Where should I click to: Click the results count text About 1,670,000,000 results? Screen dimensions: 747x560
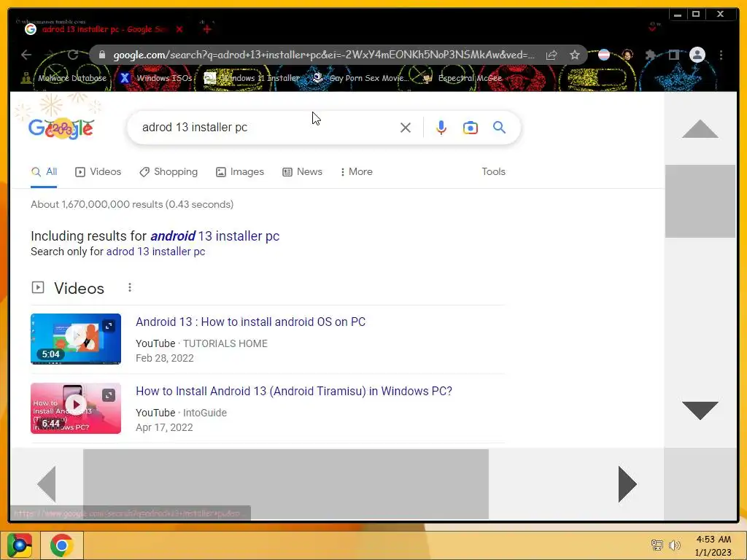pyautogui.click(x=132, y=204)
